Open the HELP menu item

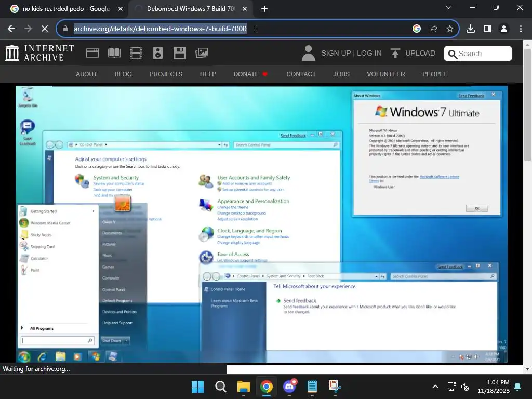pos(208,74)
